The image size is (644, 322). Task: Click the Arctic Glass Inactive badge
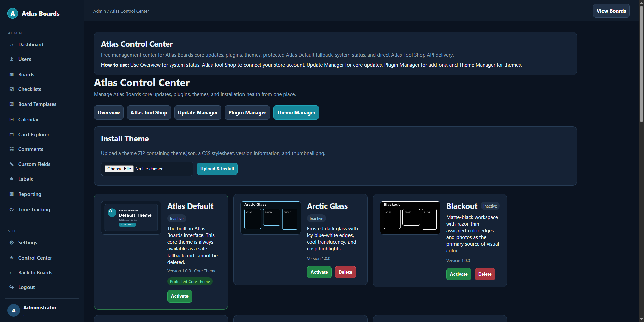click(316, 219)
